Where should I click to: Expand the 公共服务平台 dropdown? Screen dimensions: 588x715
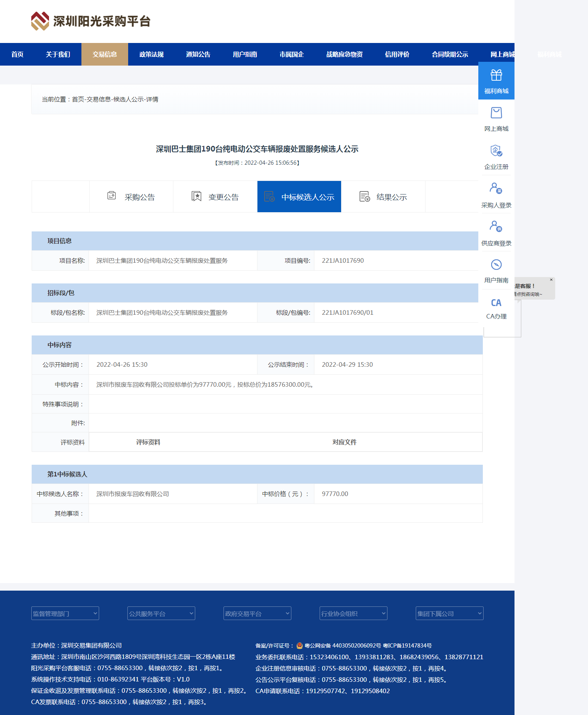(x=161, y=613)
